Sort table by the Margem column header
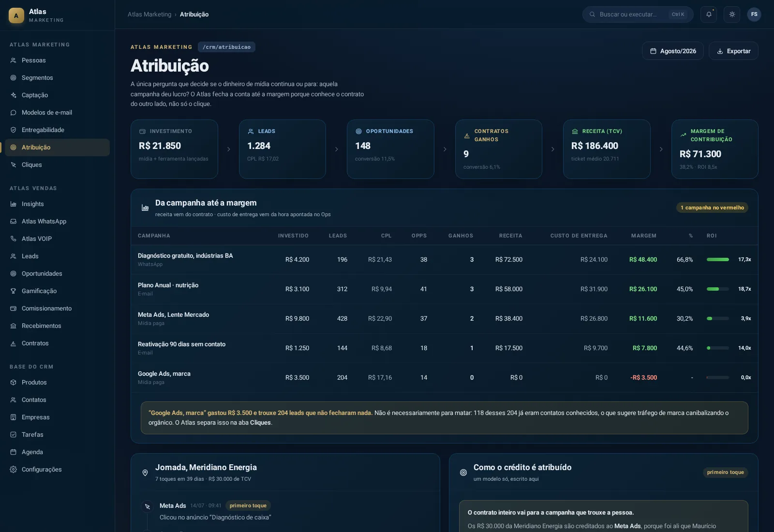This screenshot has height=532, width=774. 643,236
